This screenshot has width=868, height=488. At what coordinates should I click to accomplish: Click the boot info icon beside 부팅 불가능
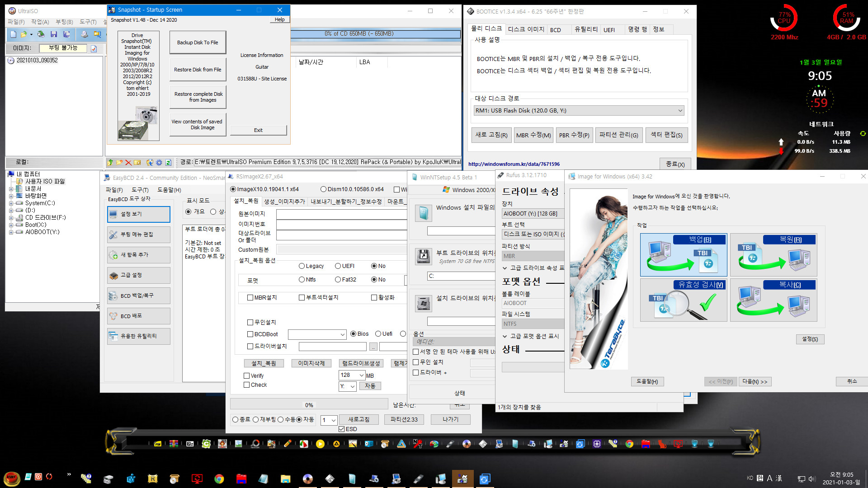coord(94,48)
